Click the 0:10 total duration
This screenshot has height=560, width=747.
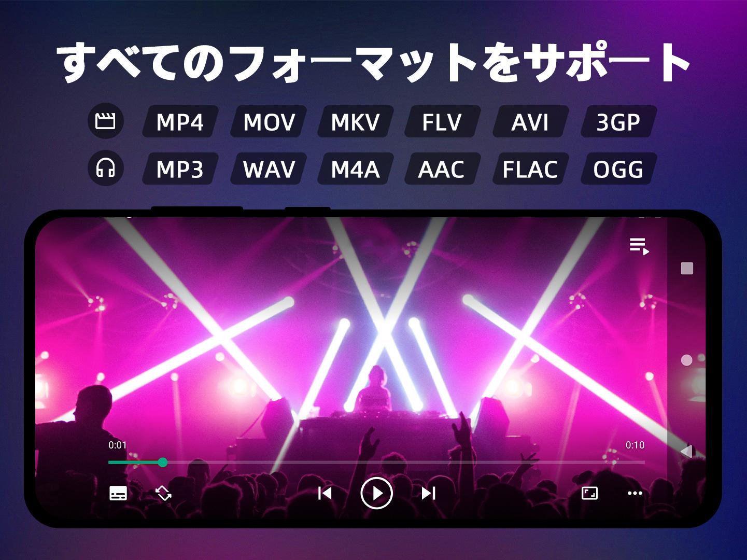[x=635, y=445]
